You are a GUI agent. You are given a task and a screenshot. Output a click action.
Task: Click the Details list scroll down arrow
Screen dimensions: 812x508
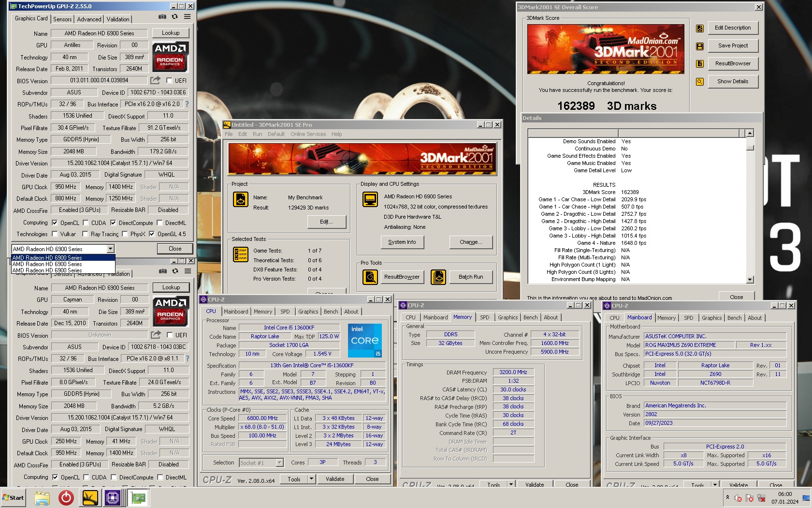(x=750, y=279)
